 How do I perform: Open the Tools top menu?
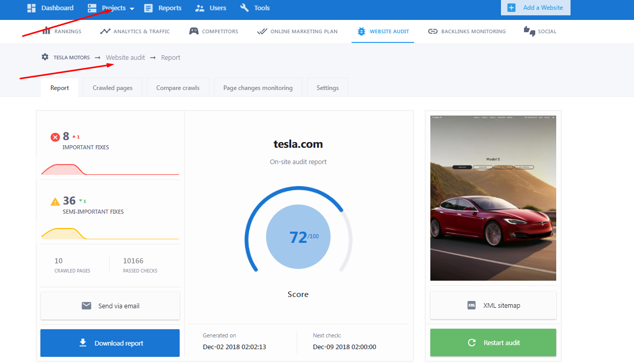(255, 8)
